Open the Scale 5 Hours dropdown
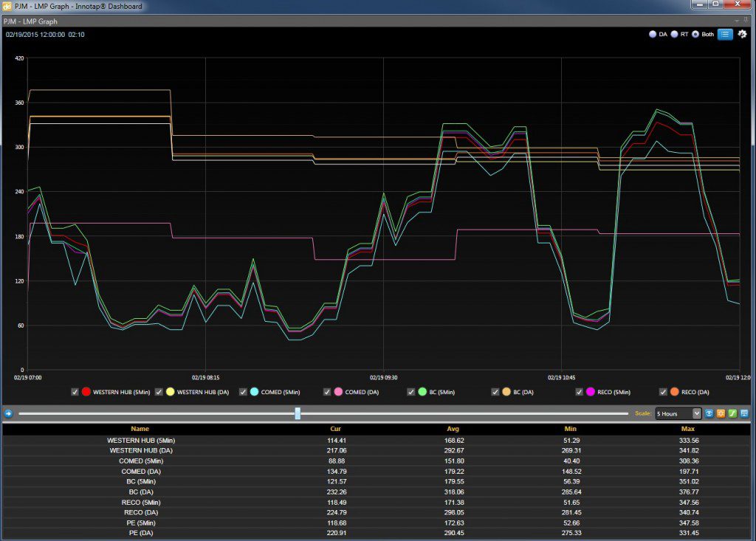 678,414
